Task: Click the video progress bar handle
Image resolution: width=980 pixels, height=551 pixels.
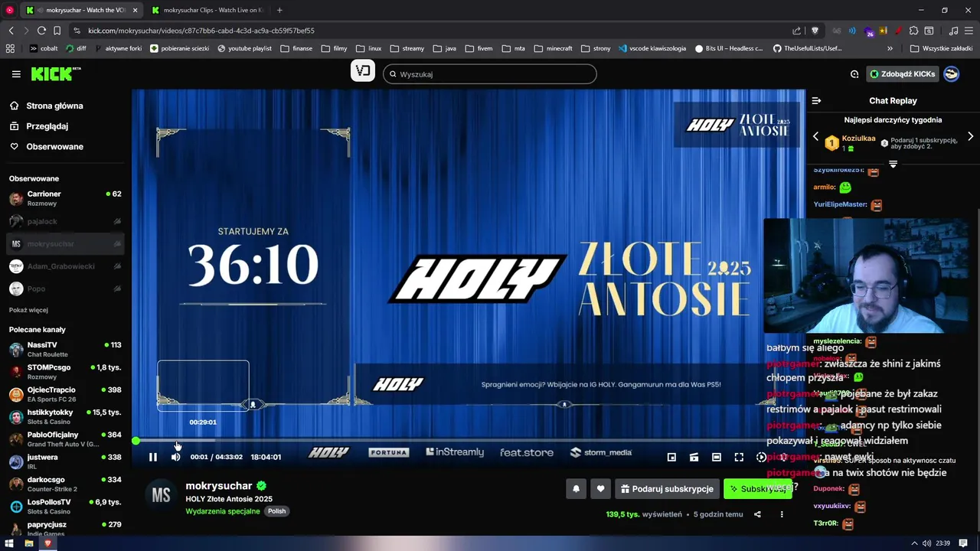Action: (x=136, y=441)
